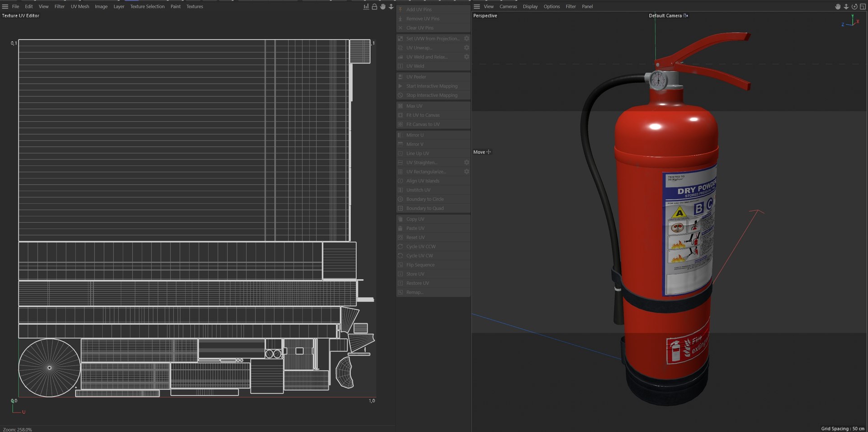
Task: Open UV Rectangularize settings gear
Action: pyautogui.click(x=467, y=171)
